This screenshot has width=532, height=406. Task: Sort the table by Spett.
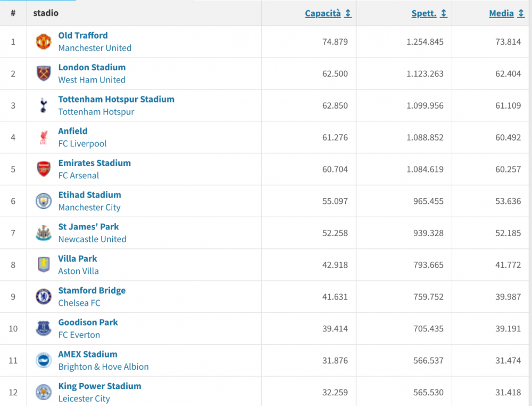424,13
